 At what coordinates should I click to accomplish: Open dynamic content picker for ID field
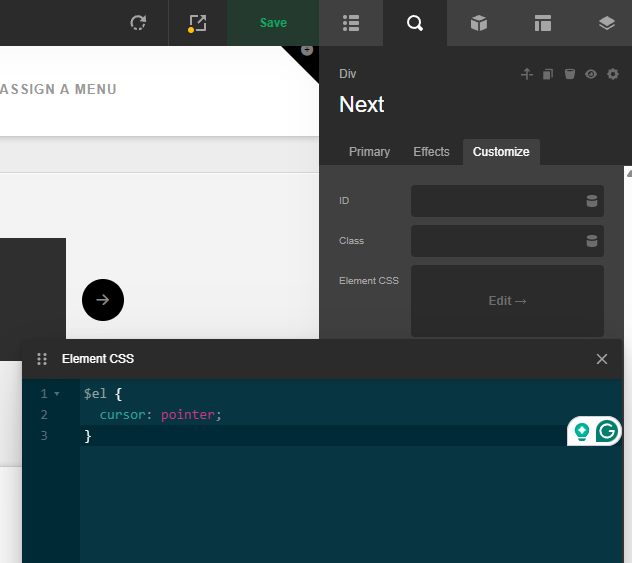tap(591, 201)
